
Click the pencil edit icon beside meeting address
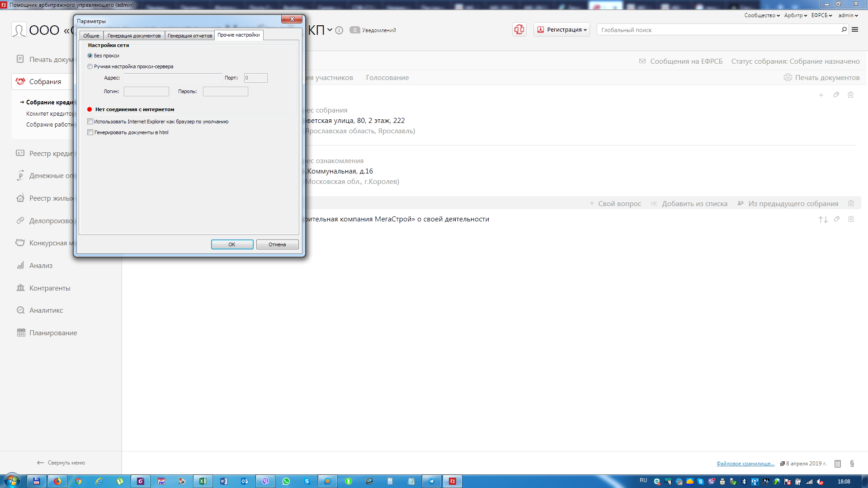[836, 95]
